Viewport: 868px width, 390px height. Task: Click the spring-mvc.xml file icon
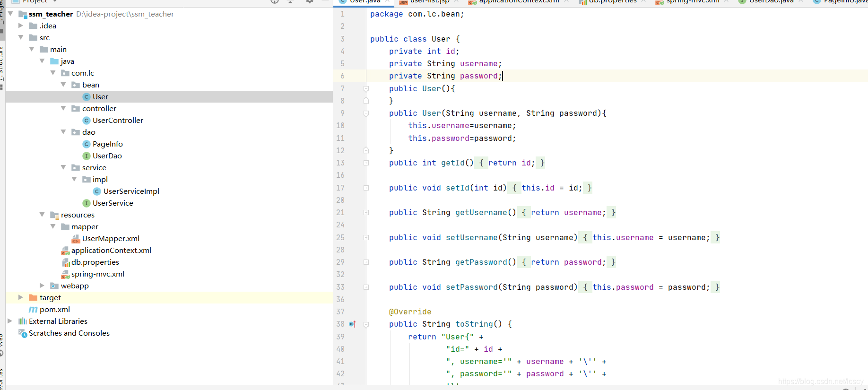[65, 274]
